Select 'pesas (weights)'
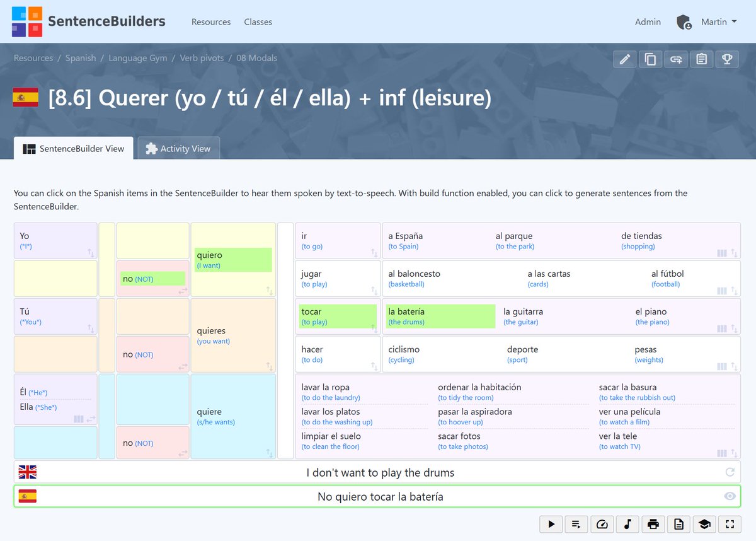Screen dimensions: 756x541 click(x=649, y=354)
